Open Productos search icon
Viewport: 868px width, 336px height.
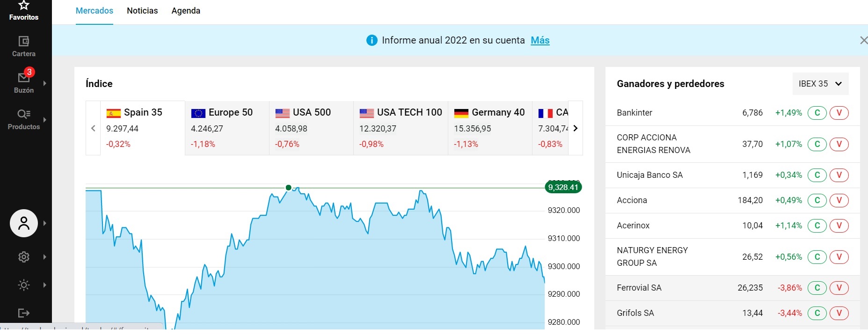click(x=24, y=114)
